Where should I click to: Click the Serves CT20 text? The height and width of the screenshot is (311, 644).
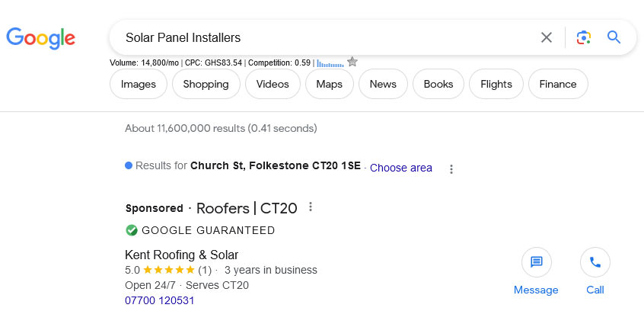click(217, 285)
